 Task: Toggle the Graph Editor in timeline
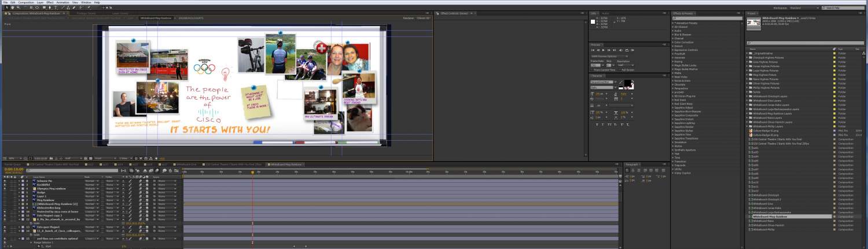(176, 170)
